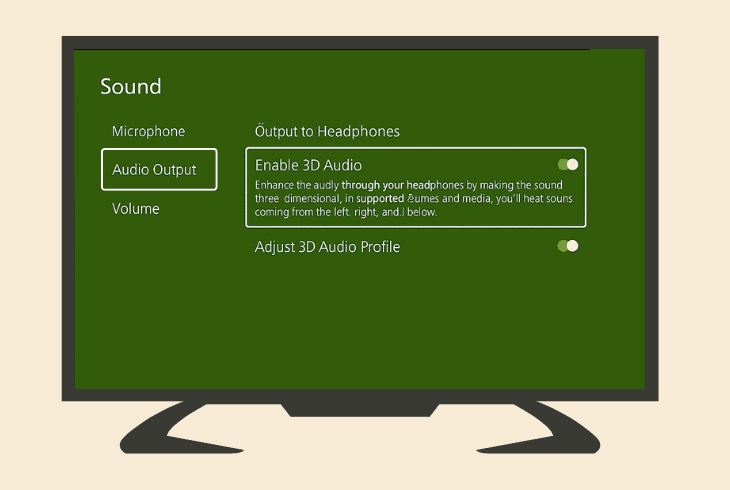Toggle the Adjust 3D Audio Profile switch
The image size is (730, 490).
click(568, 246)
